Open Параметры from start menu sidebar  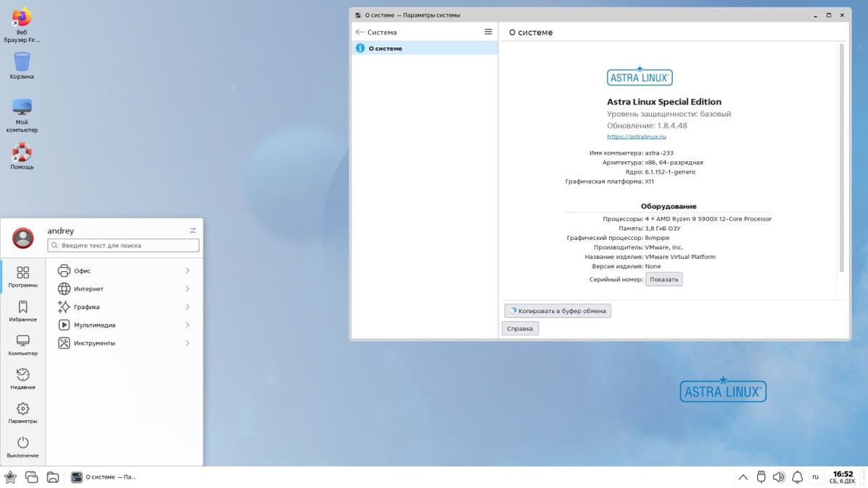click(23, 413)
